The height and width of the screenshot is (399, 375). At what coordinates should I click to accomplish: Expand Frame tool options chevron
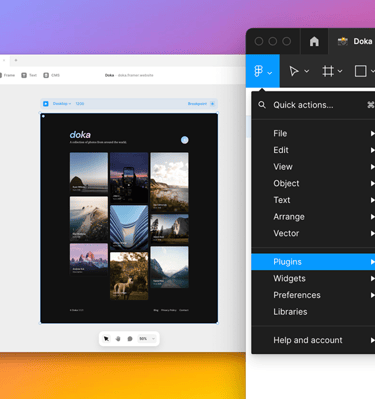(x=340, y=71)
